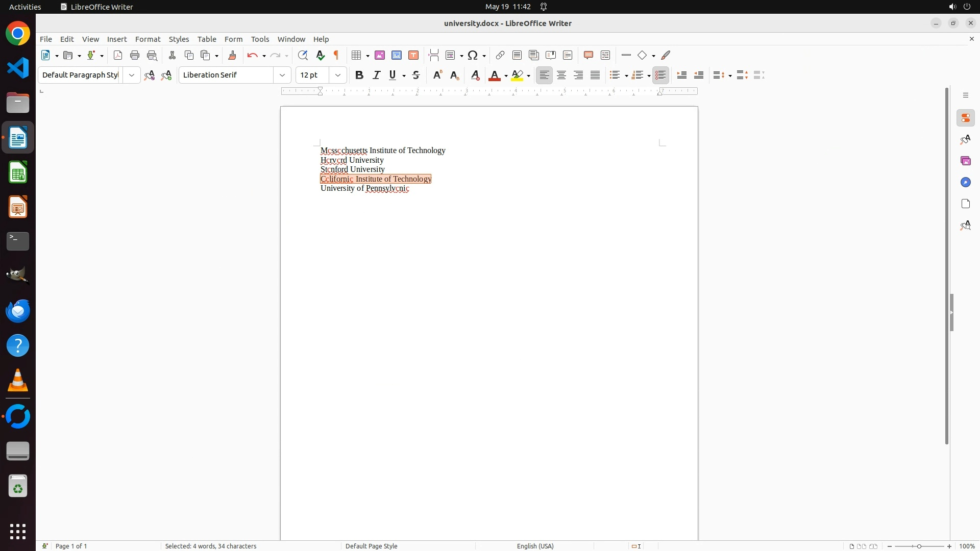Click the Export as PDF icon
The width and height of the screenshot is (980, 551).
[118, 56]
